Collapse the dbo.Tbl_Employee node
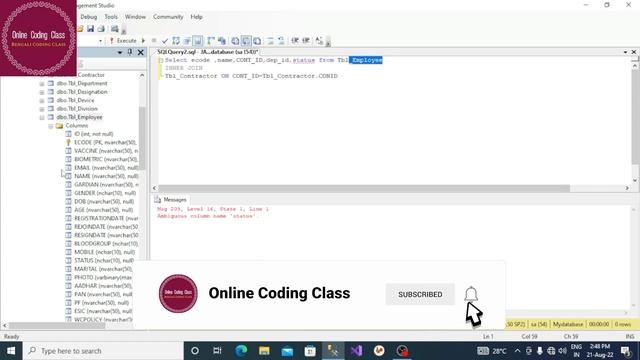The image size is (640, 360). coord(42,118)
